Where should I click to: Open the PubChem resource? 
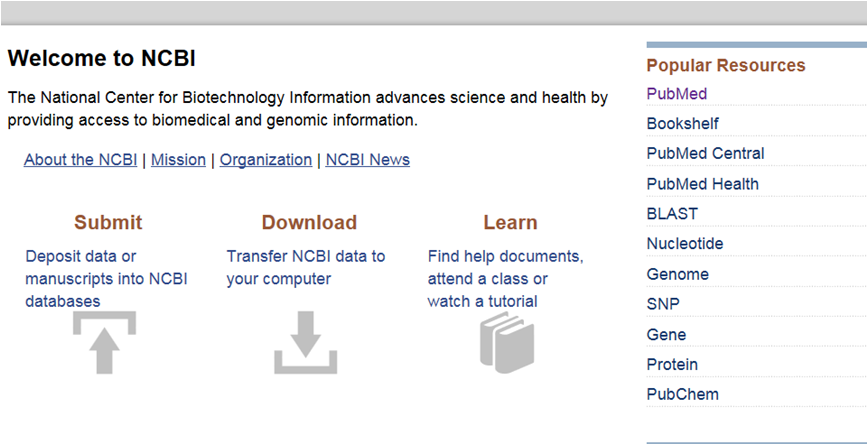point(682,394)
